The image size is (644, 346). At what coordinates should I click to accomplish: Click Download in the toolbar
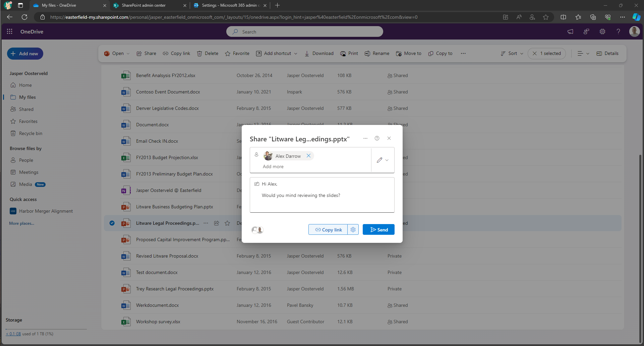(x=319, y=54)
